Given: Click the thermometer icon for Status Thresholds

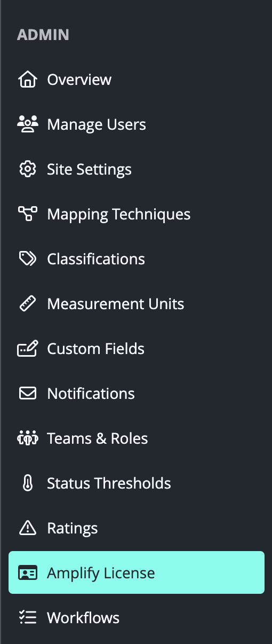Looking at the screenshot, I should coord(27,483).
